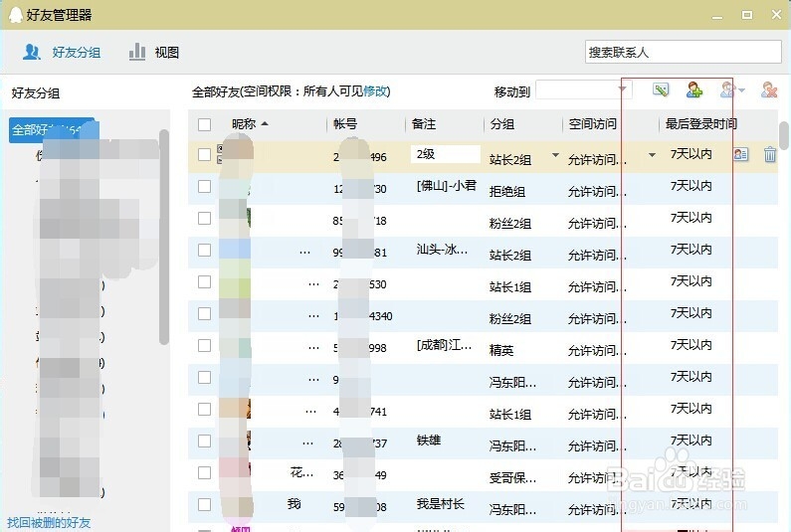Viewport: 791px width, 532px height.
Task: Click the 拒绝组 group cell
Action: coord(507,192)
